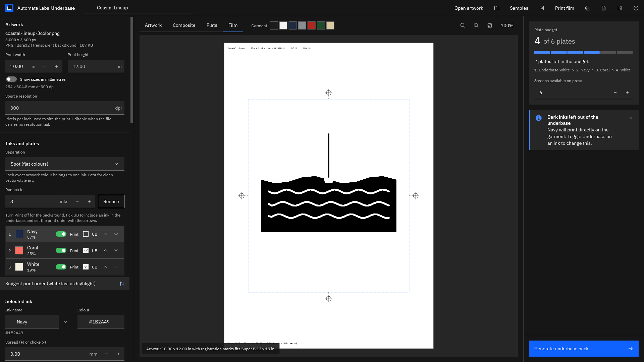Switch to the Plate tab
The height and width of the screenshot is (362, 644).
(x=212, y=25)
